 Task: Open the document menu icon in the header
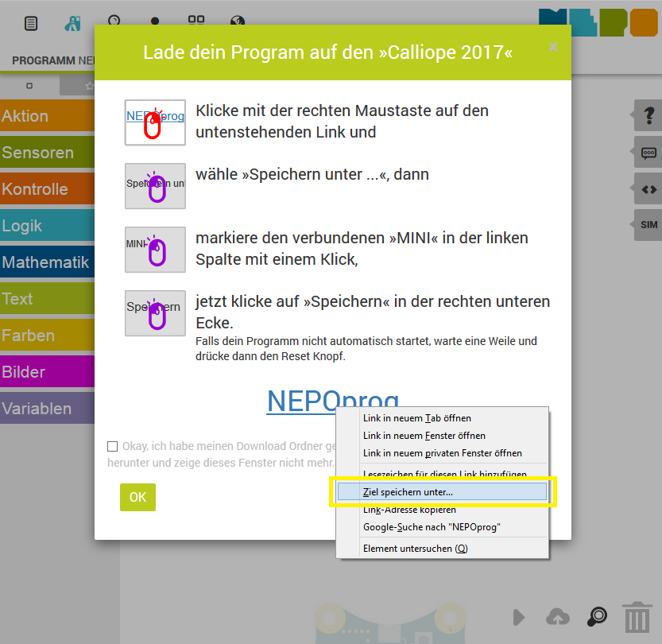click(31, 23)
